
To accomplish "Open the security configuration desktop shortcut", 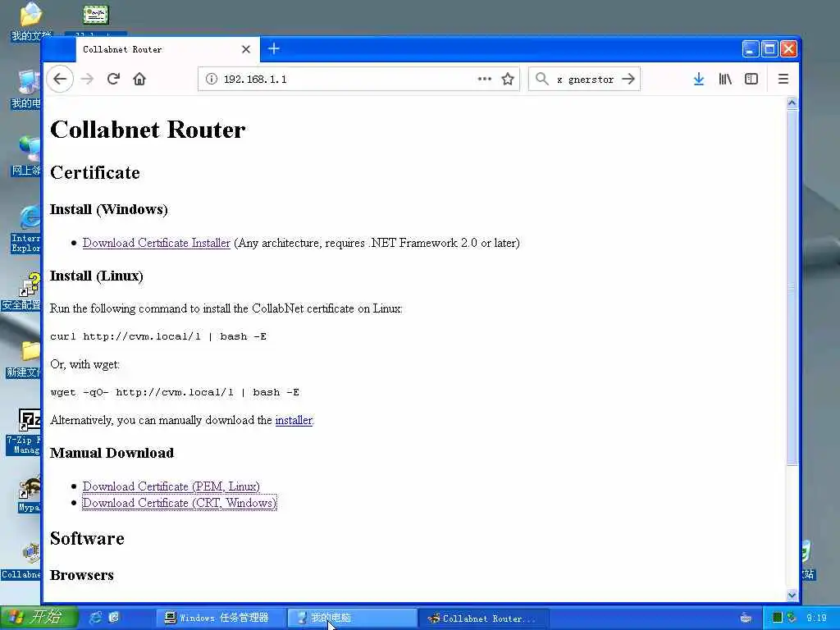I will (x=21, y=292).
